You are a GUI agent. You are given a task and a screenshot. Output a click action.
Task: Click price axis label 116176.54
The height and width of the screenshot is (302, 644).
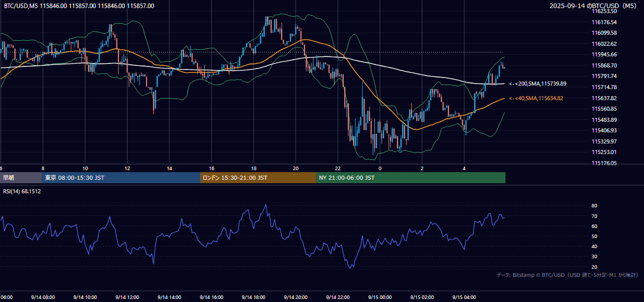click(604, 22)
